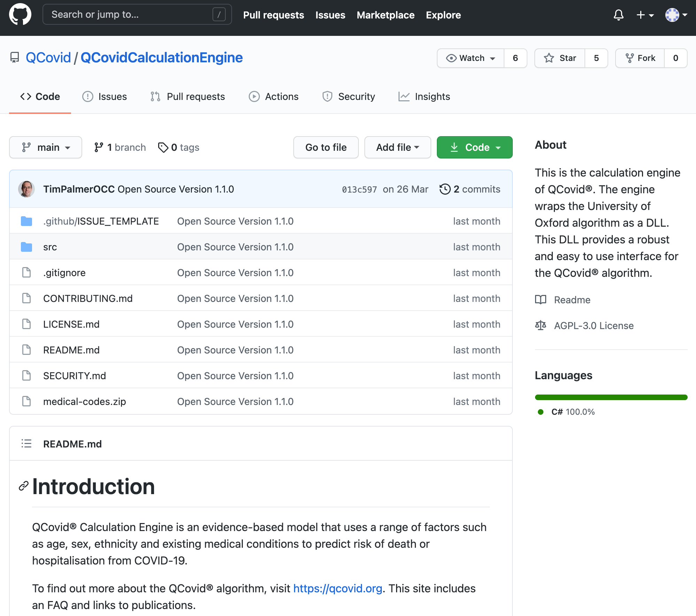Open TimPalmerOCC author link
This screenshot has width=696, height=616.
(79, 189)
